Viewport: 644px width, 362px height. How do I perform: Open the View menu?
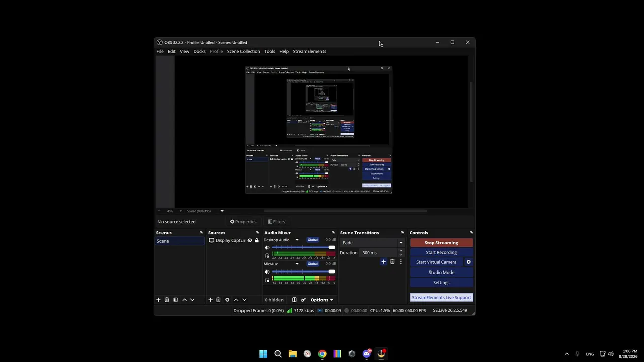point(185,51)
